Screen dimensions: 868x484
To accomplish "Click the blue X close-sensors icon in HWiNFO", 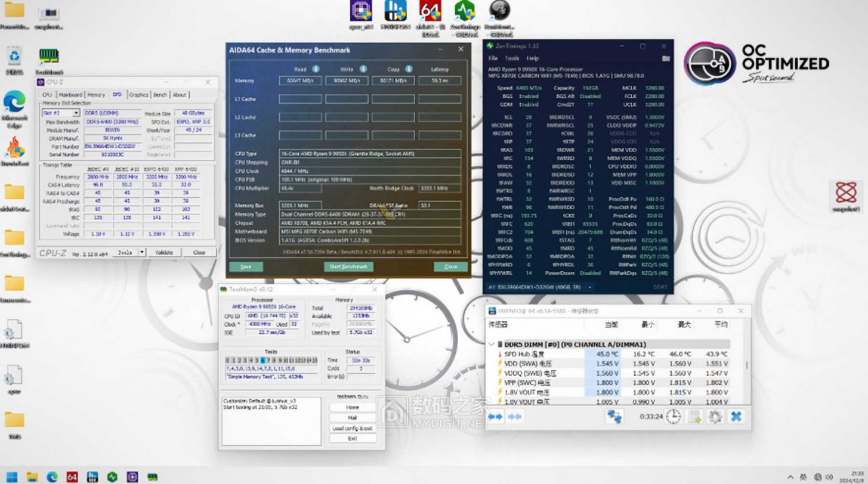I will (736, 416).
